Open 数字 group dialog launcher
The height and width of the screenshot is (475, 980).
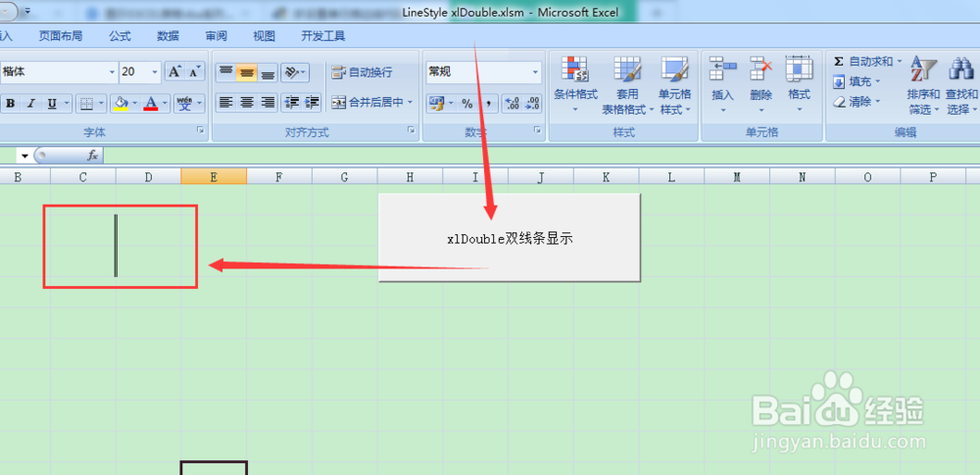[537, 130]
